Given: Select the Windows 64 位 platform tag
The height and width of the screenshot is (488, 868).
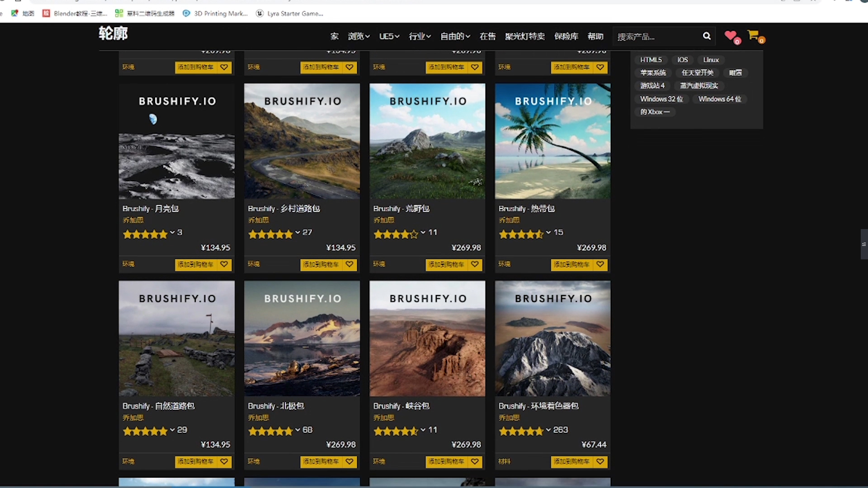Looking at the screenshot, I should (x=719, y=99).
